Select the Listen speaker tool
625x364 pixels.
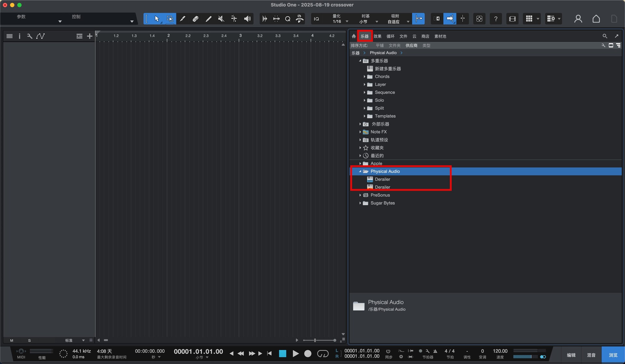pyautogui.click(x=247, y=19)
